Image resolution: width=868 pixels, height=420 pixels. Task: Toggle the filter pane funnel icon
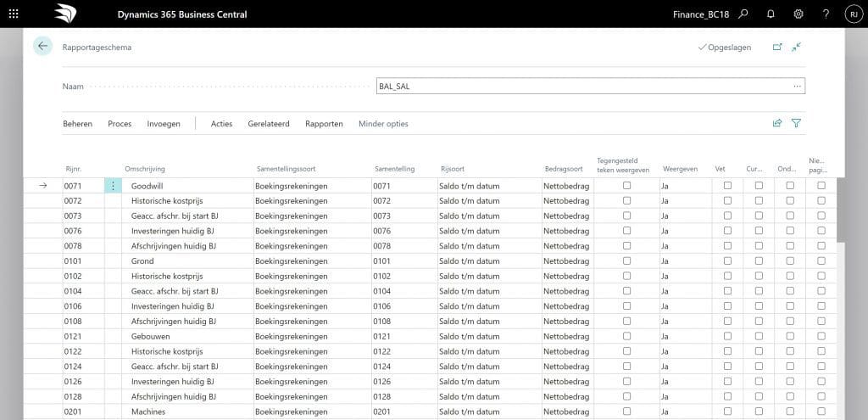[796, 123]
